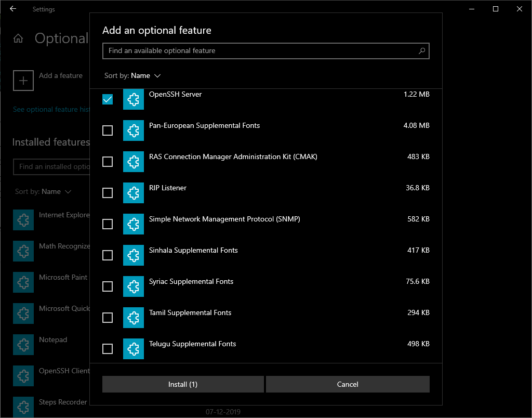This screenshot has height=418, width=532.
Task: Click the 36.8 KB size value
Action: [x=418, y=188]
